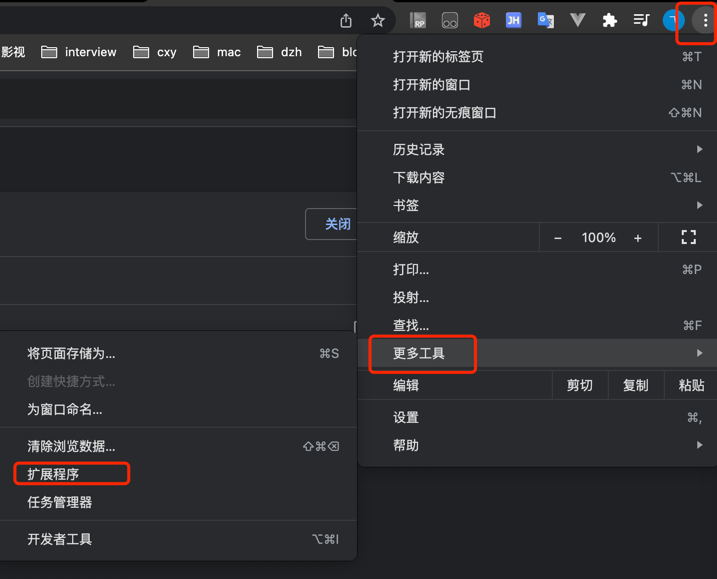Toggle fullscreen mode in zoom row

point(688,237)
